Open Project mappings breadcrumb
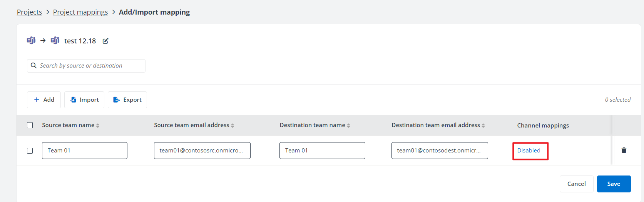 (80, 12)
